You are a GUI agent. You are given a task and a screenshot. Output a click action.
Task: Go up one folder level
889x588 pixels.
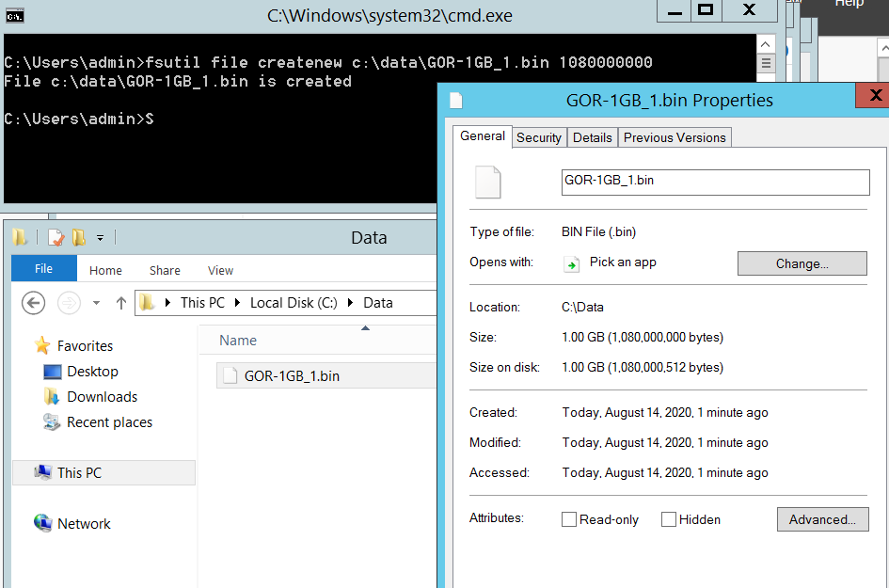tap(120, 303)
